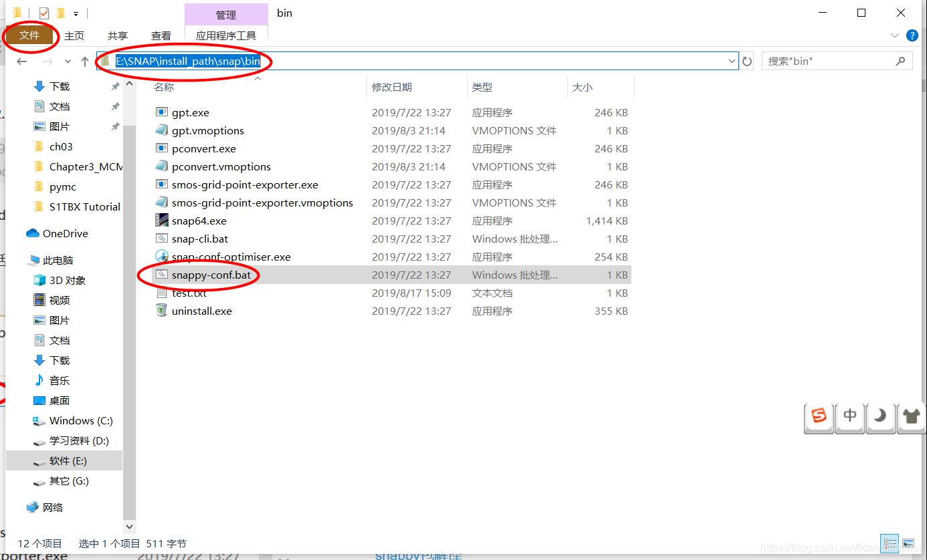
Task: Open 3D 对象 in the sidebar
Action: pos(68,280)
